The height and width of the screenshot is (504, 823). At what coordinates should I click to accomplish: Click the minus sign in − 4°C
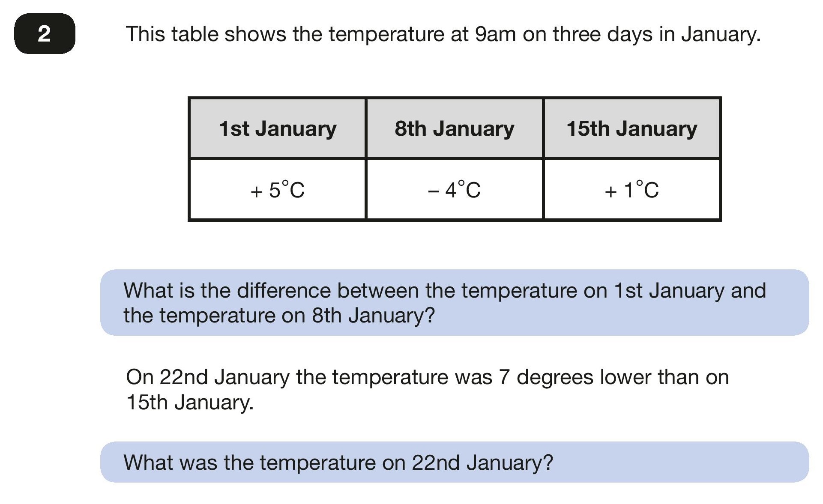pos(434,191)
